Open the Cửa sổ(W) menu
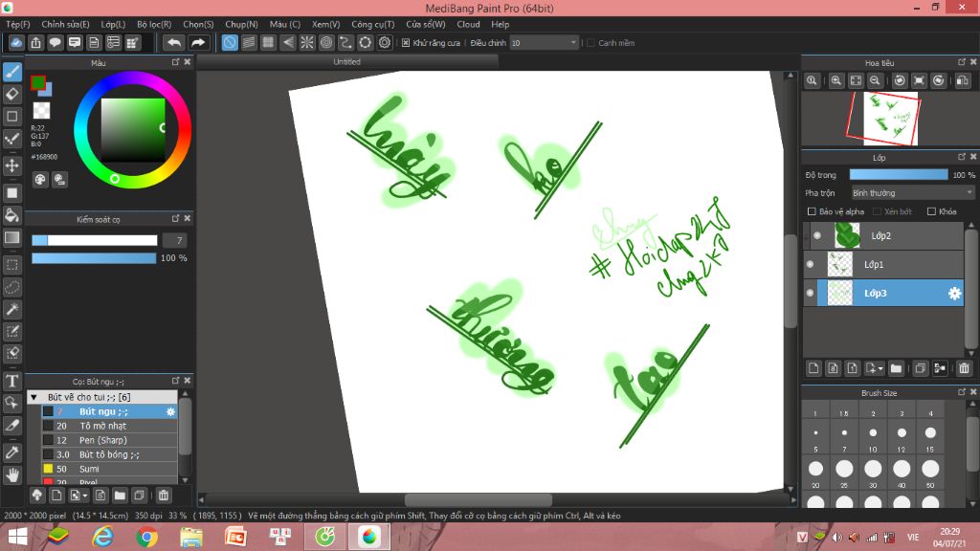 425,24
